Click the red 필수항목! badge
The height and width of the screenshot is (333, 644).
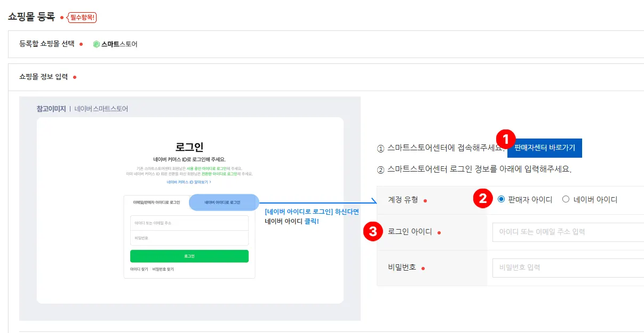82,18
